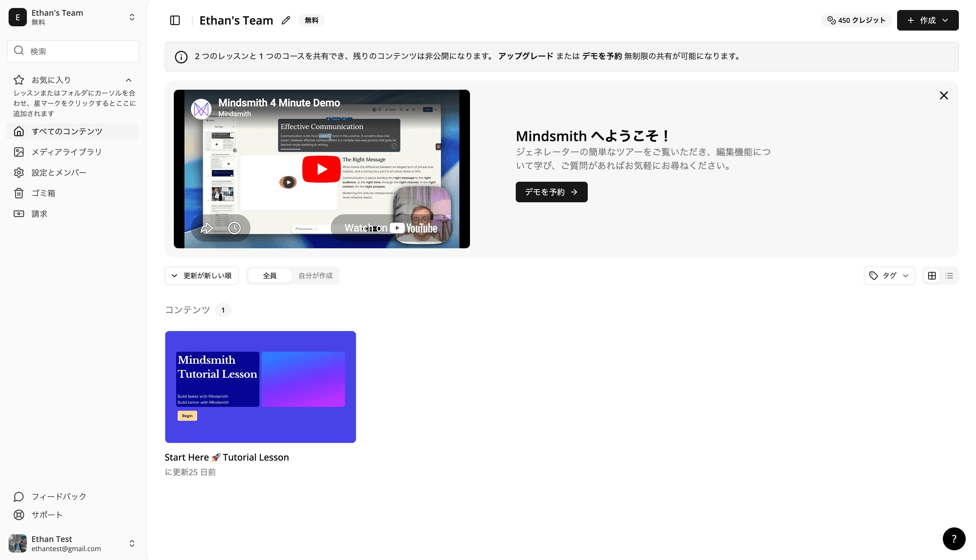Select the 全員 filter tab
Viewport: 976px width, 560px height.
coord(269,276)
